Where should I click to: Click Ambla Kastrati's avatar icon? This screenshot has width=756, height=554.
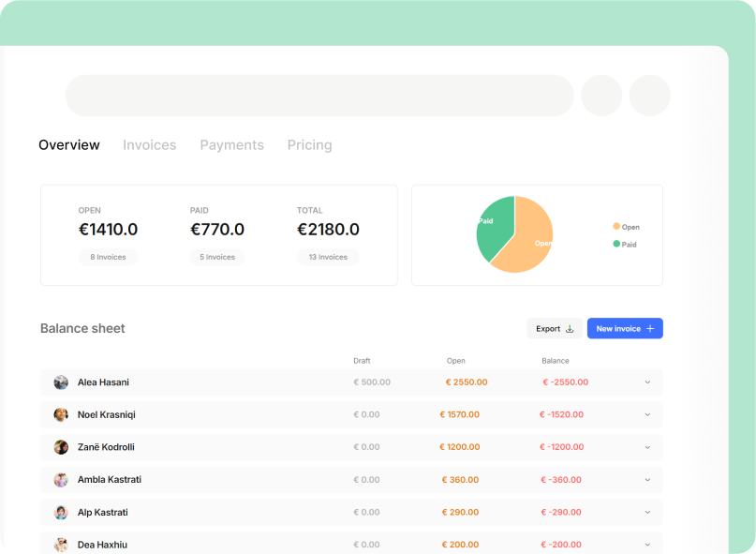point(61,480)
